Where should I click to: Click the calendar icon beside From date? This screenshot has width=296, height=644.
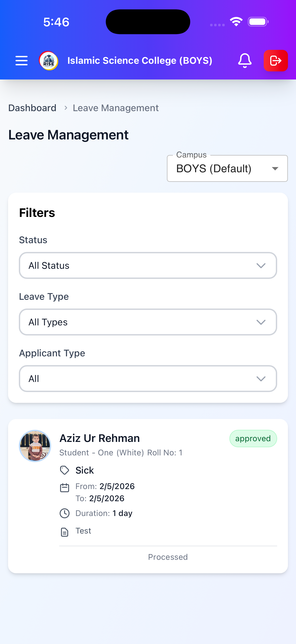[x=65, y=488]
